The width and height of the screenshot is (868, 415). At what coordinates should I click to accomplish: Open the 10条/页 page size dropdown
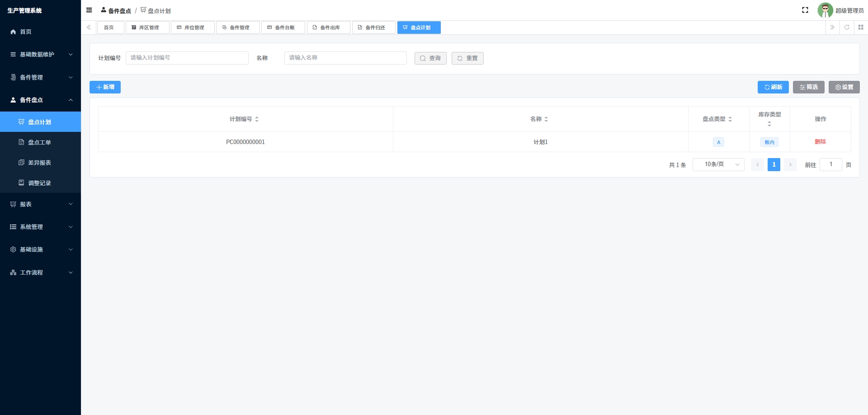tap(718, 164)
